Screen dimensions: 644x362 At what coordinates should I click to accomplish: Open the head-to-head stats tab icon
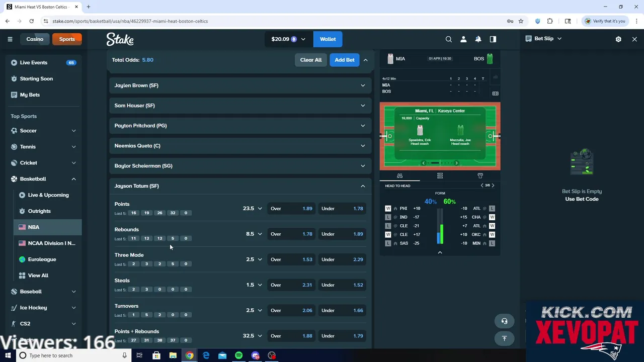point(399,175)
